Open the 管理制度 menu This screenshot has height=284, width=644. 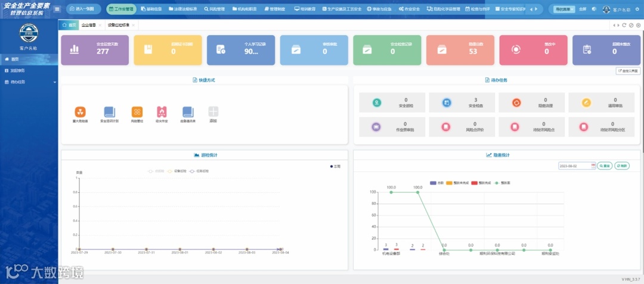pos(274,9)
